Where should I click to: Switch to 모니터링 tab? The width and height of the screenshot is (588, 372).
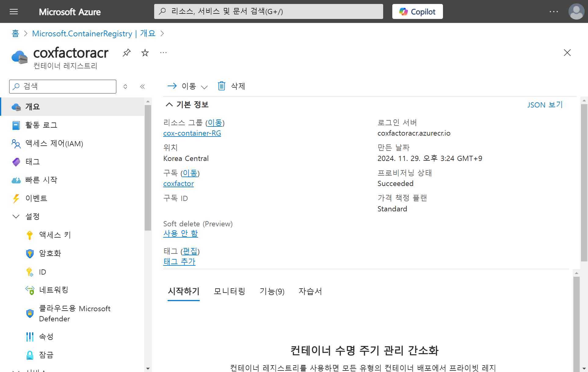click(x=230, y=291)
